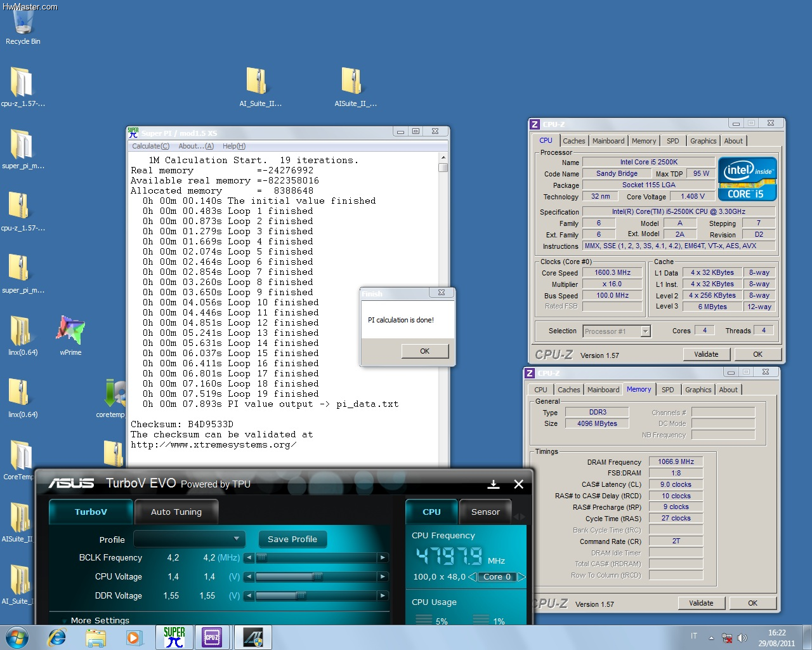Minimize TurboV EVO to tray arrow icon
The image size is (812, 650).
click(x=494, y=484)
